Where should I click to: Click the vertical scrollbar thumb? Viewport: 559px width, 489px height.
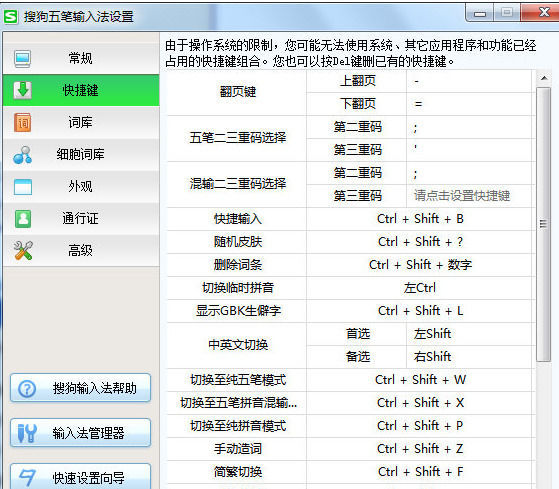544,224
